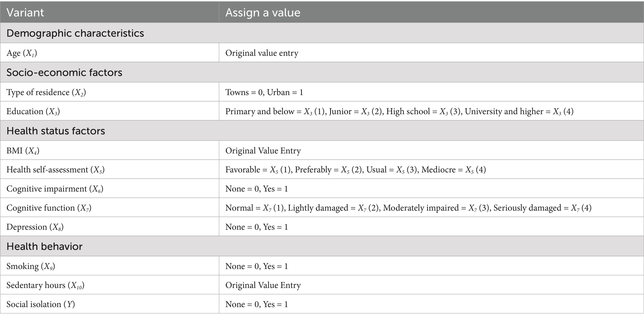Click the Education (X3) cell
This screenshot has height=319, width=644.
pos(110,111)
